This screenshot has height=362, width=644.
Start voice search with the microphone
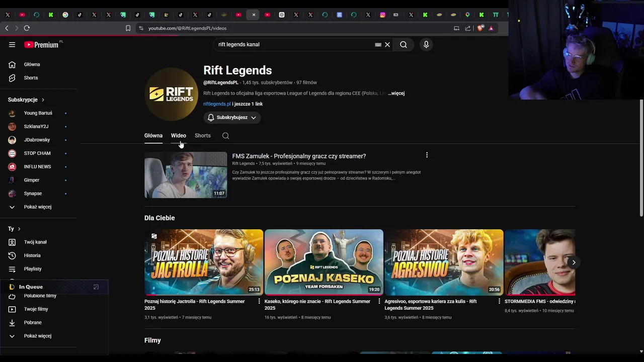coord(426,45)
